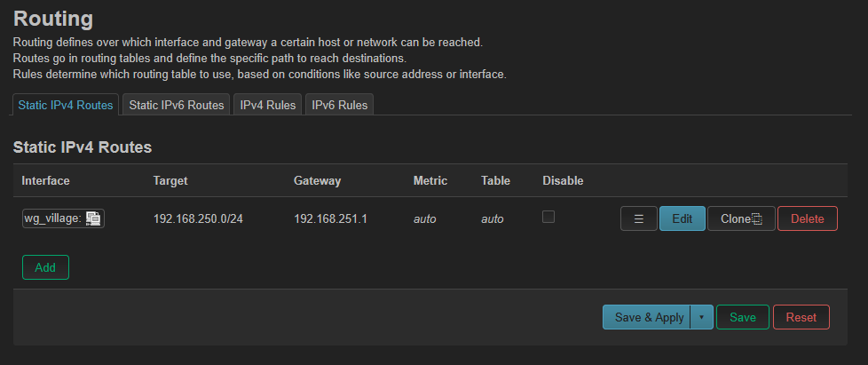This screenshot has height=365, width=868.
Task: Click the wg_village interface badge
Action: [x=63, y=218]
